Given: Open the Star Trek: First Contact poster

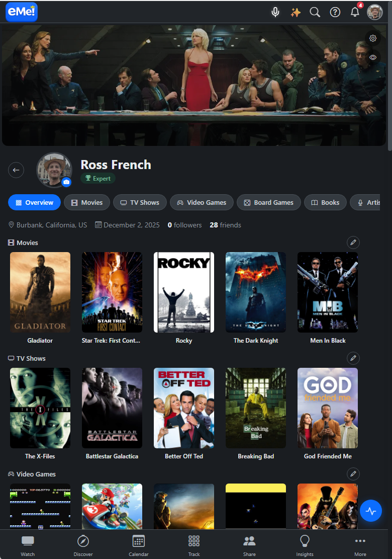Looking at the screenshot, I should (x=112, y=292).
